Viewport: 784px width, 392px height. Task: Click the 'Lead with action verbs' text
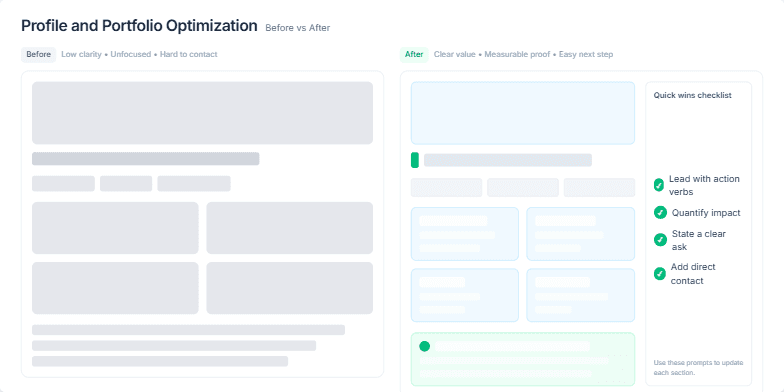pyautogui.click(x=704, y=185)
